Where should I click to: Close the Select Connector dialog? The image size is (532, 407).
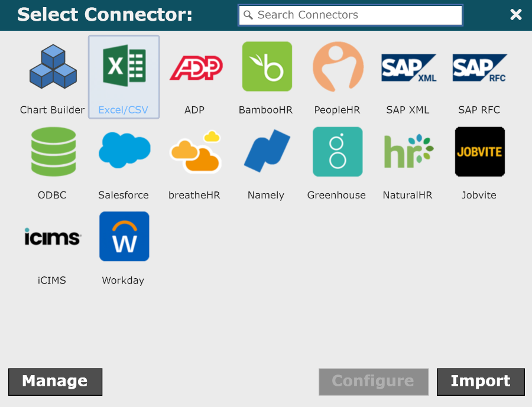(x=516, y=15)
